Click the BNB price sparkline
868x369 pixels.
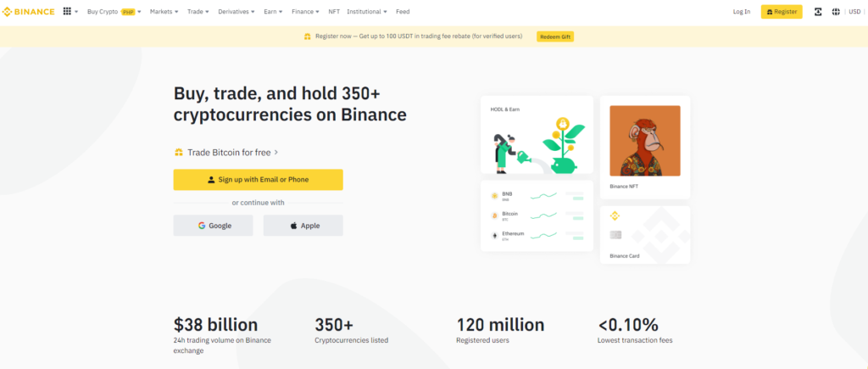[543, 196]
